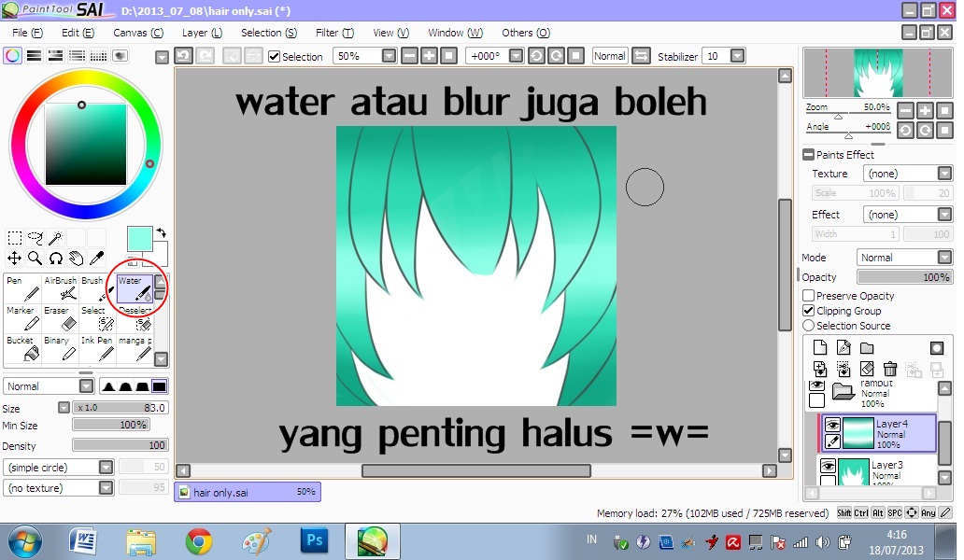The image size is (964, 560).
Task: Flip view horizontally toolbar button
Action: (x=641, y=56)
